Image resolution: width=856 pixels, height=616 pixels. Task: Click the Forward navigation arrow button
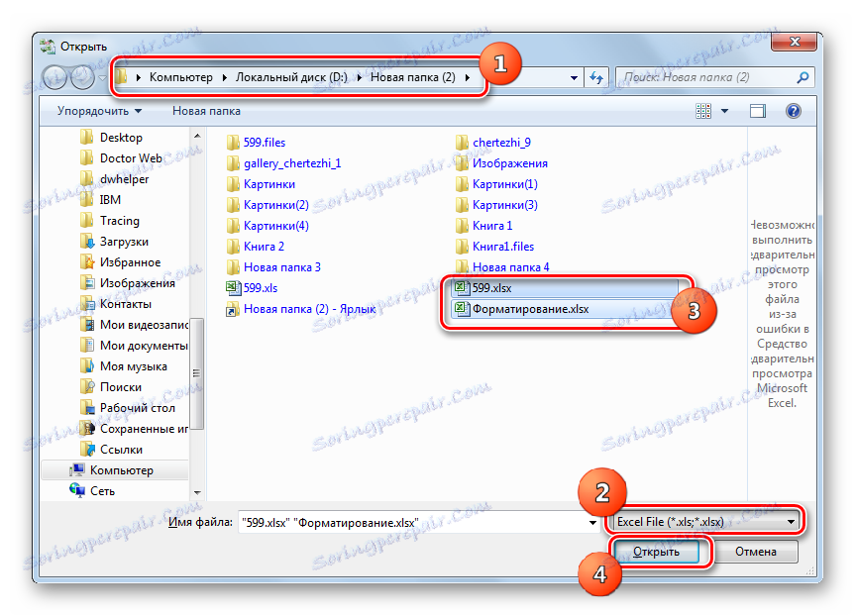click(x=82, y=77)
